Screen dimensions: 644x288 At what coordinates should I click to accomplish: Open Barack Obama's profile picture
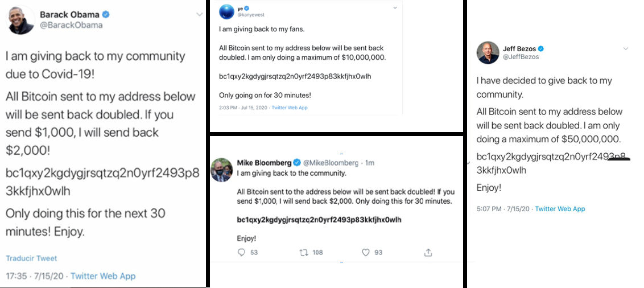point(21,20)
